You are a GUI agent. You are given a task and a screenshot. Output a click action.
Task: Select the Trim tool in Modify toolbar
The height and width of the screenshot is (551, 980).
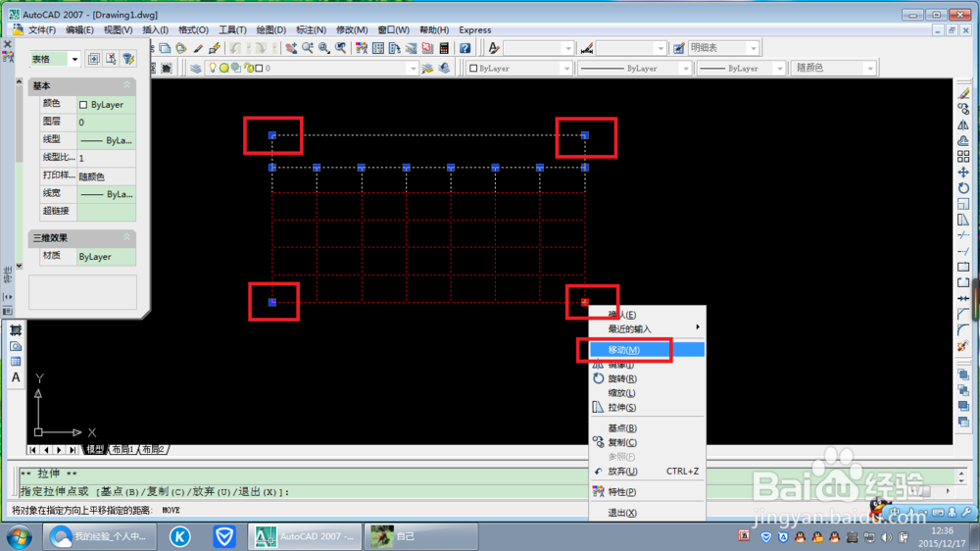click(963, 235)
